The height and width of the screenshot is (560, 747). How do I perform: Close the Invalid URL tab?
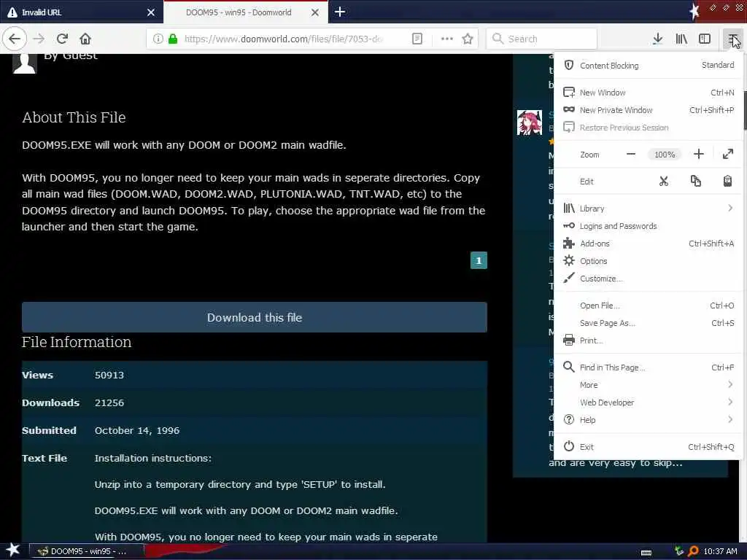tap(151, 12)
